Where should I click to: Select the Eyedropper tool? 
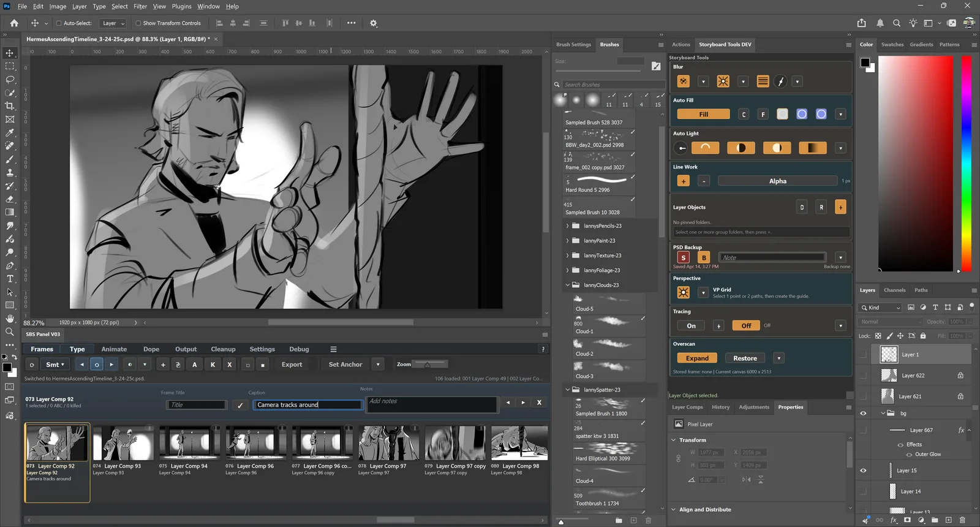point(10,133)
